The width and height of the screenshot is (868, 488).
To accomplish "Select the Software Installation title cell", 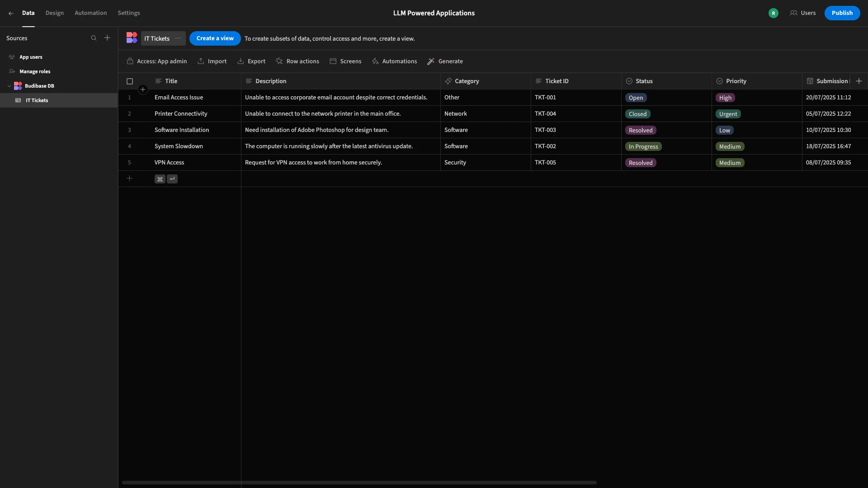I will [196, 130].
